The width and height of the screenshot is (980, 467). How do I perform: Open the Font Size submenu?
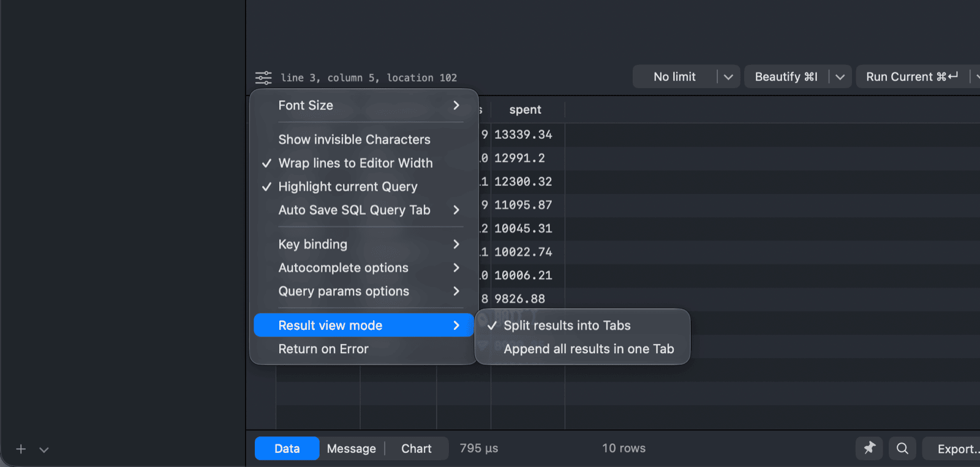pos(364,105)
